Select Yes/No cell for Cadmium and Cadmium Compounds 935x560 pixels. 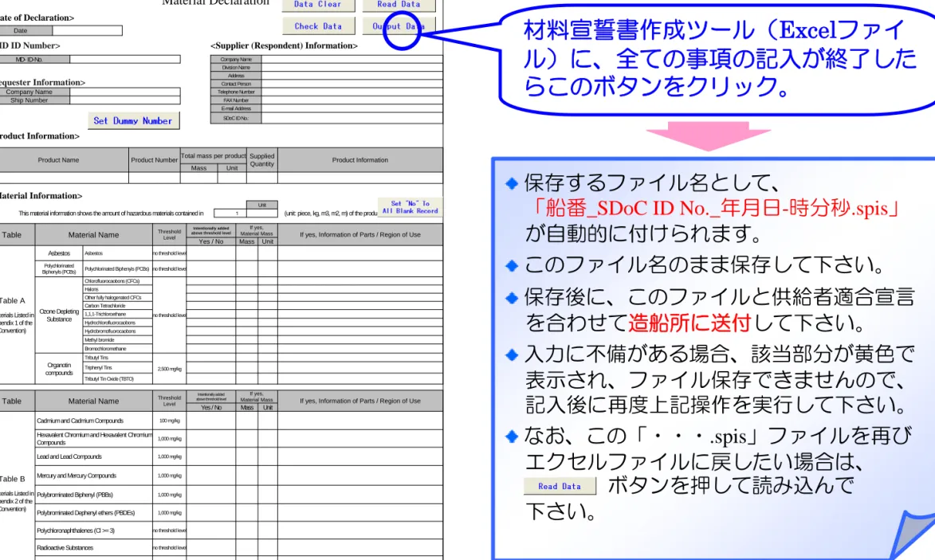(x=211, y=421)
